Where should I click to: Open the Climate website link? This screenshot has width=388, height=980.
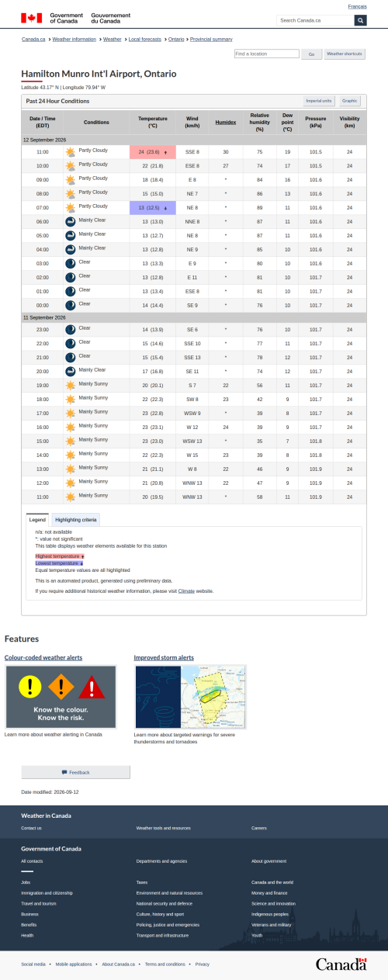click(x=186, y=591)
